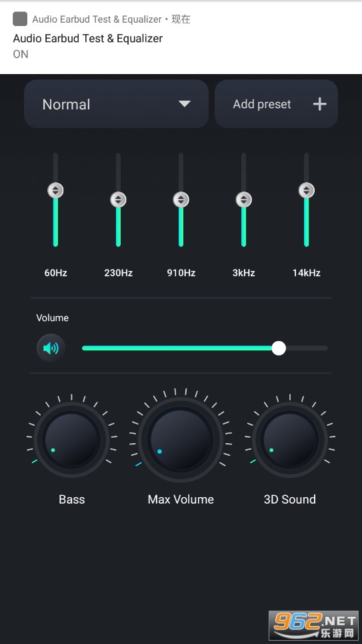Click the 60Hz label
The image size is (362, 644).
(x=56, y=273)
